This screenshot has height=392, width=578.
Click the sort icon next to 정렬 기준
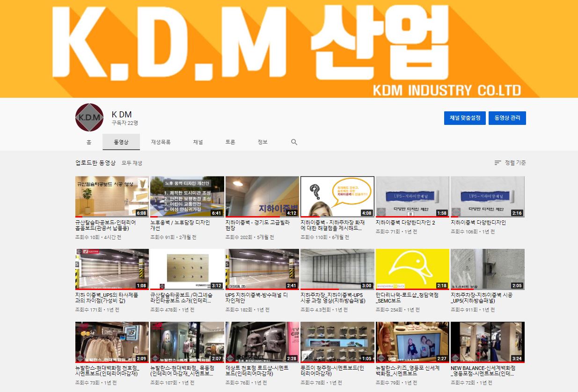tap(498, 163)
